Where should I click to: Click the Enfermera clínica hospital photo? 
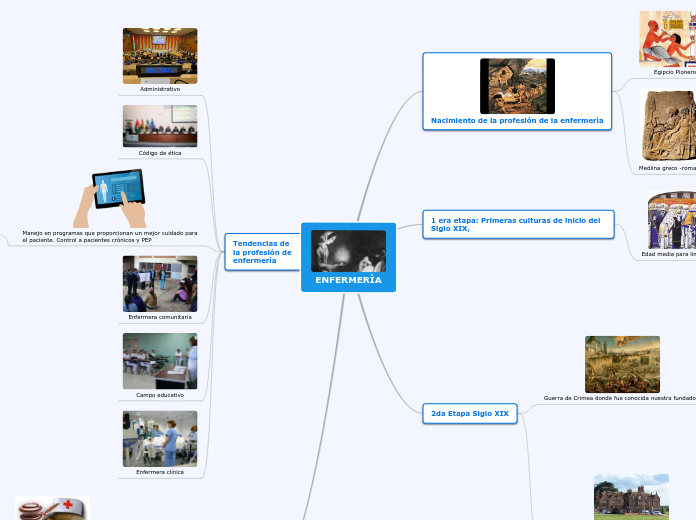click(x=160, y=439)
